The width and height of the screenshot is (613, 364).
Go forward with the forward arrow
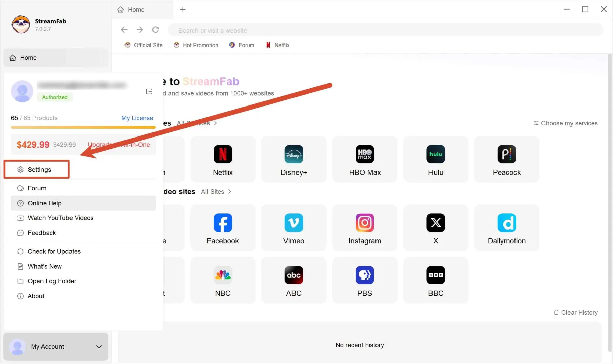[140, 30]
